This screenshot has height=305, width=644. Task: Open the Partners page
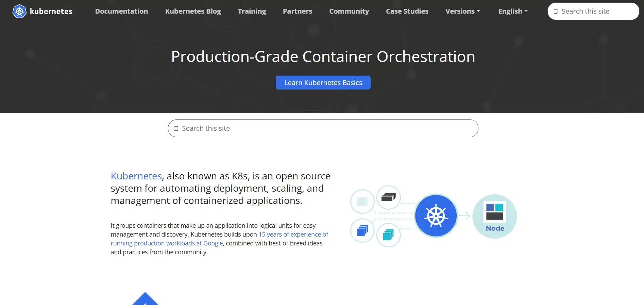tap(298, 11)
